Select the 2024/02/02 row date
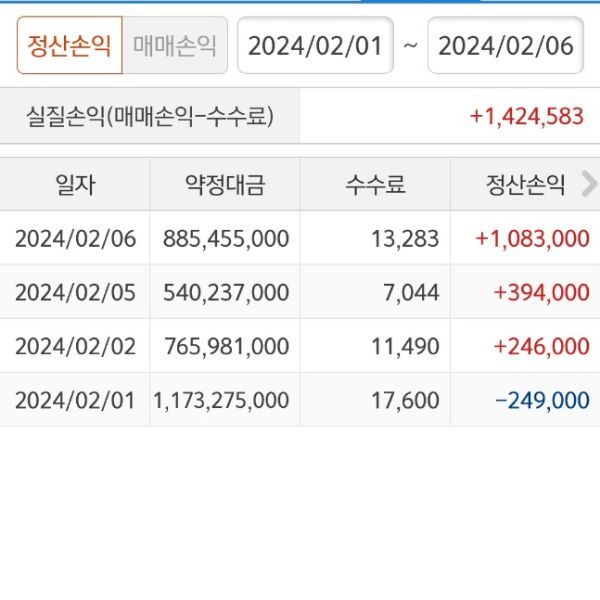Screen dimensions: 600x600 click(x=75, y=346)
